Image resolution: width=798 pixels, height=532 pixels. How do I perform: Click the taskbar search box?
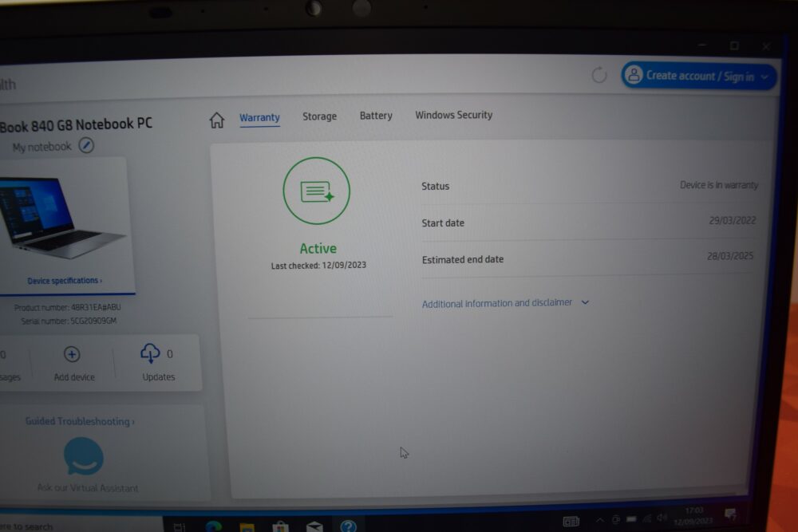tap(81, 526)
